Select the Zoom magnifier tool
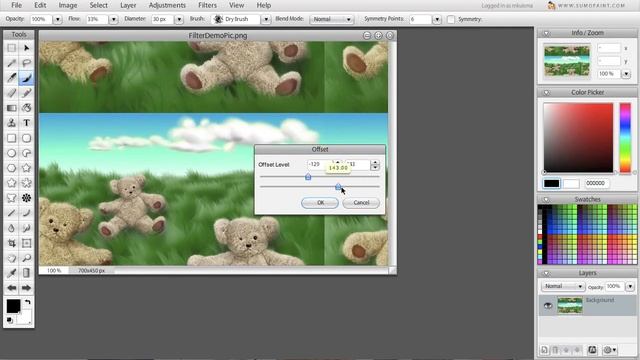The image size is (640, 360). 27,258
